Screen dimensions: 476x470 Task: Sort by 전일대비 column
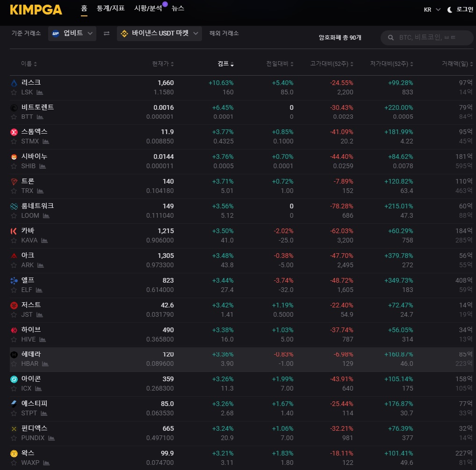[280, 64]
